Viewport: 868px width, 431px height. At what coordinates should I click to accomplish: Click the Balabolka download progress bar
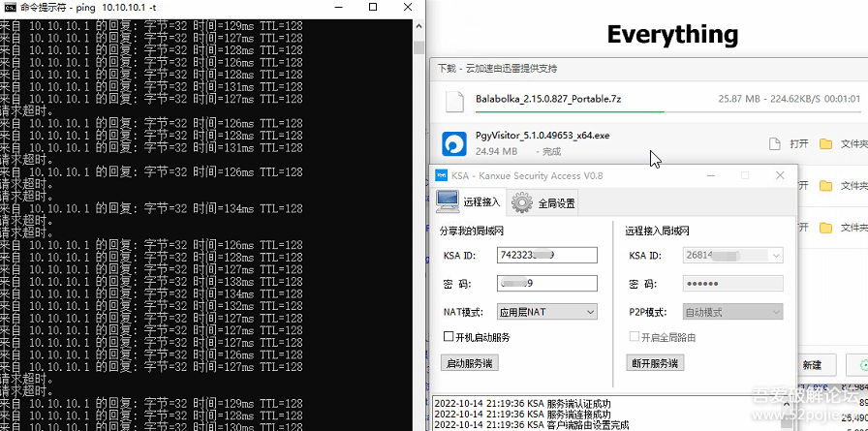667,111
